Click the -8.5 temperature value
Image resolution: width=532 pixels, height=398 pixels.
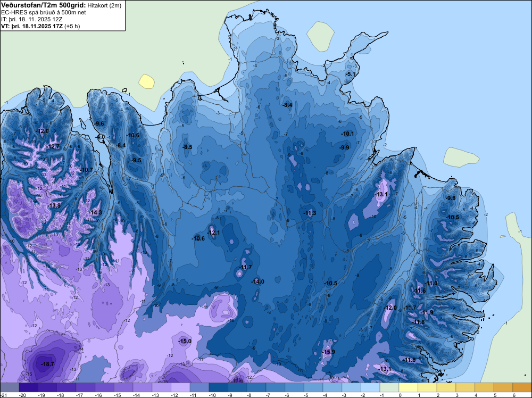click(187, 147)
